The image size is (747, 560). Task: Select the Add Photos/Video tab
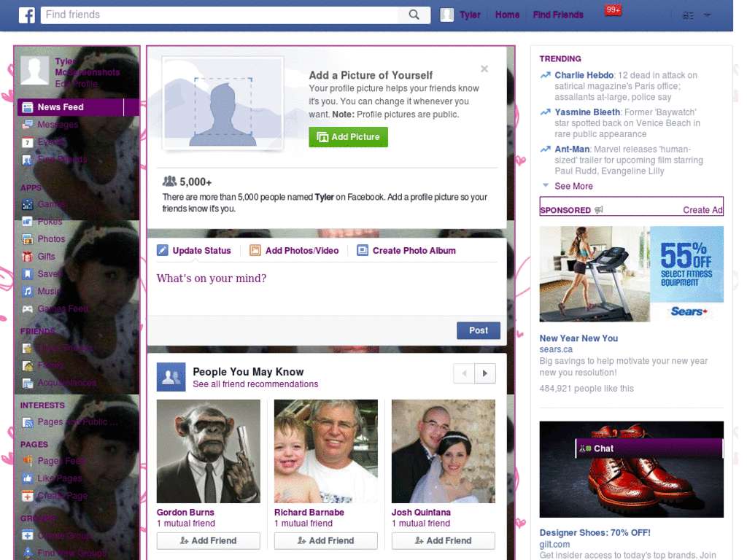click(x=295, y=251)
